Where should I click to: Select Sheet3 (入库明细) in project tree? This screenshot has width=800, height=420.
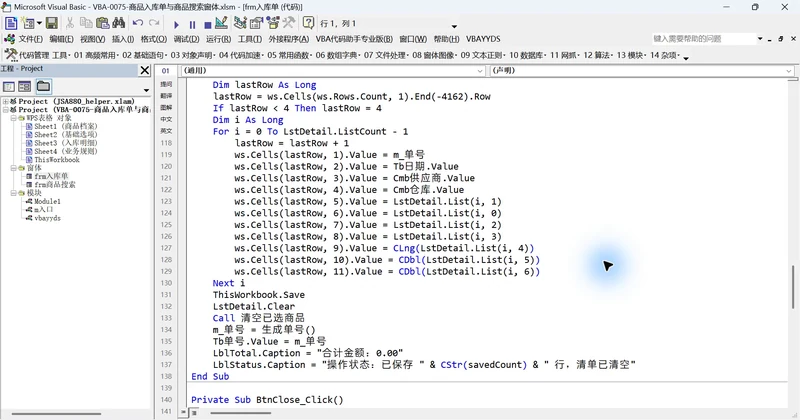[61, 143]
